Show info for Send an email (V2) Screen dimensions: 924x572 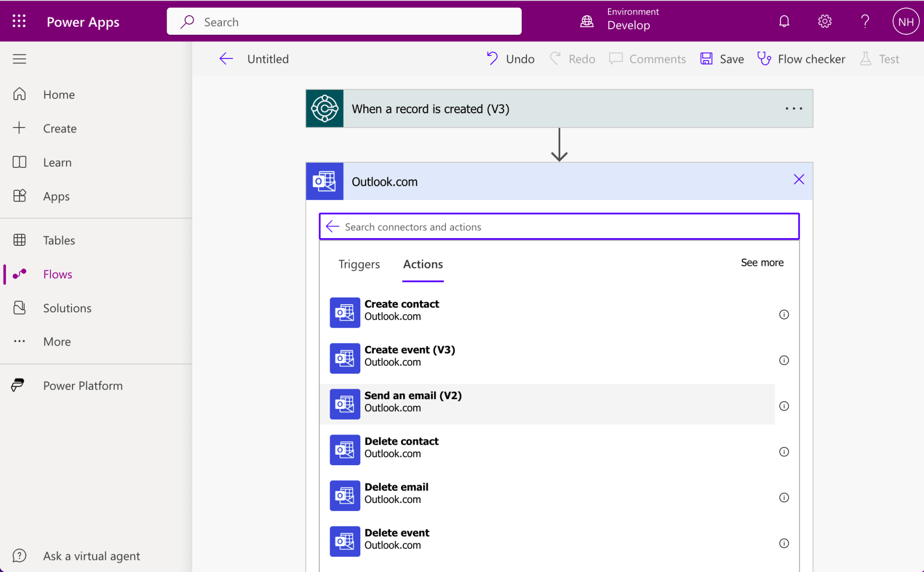pos(784,406)
